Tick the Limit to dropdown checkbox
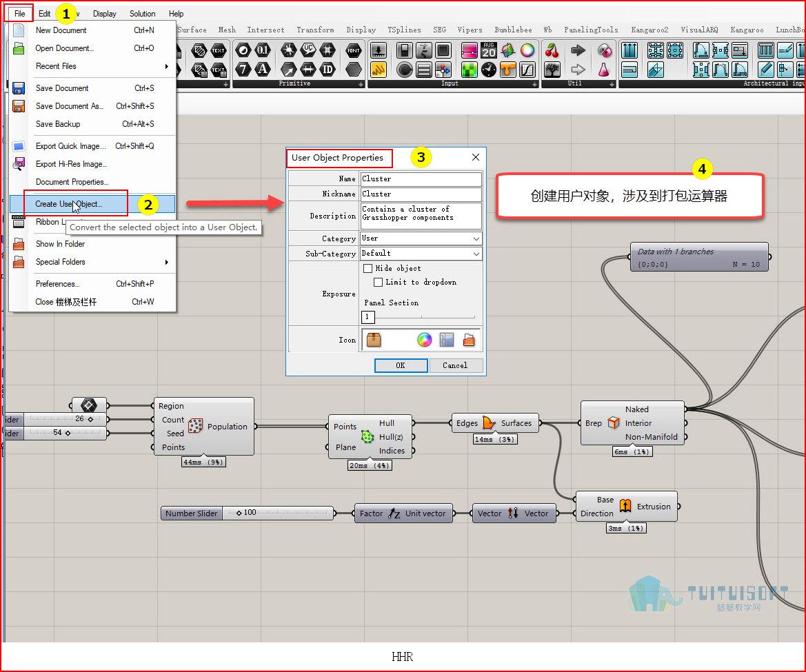This screenshot has width=806, height=672. coord(378,282)
